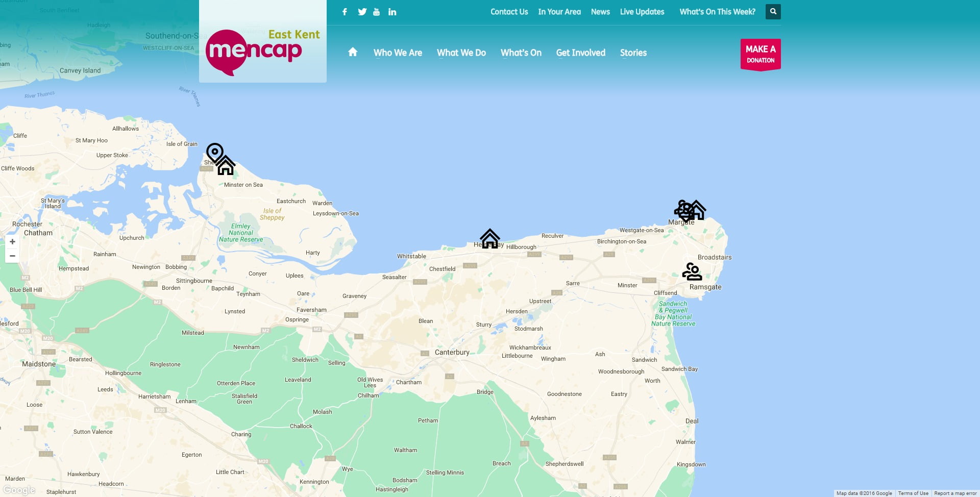Click Make a Donation button
This screenshot has width=980, height=497.
(x=761, y=54)
